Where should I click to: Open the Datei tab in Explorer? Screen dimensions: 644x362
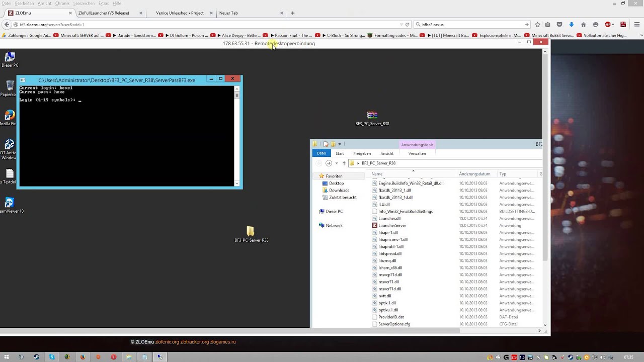pyautogui.click(x=321, y=153)
